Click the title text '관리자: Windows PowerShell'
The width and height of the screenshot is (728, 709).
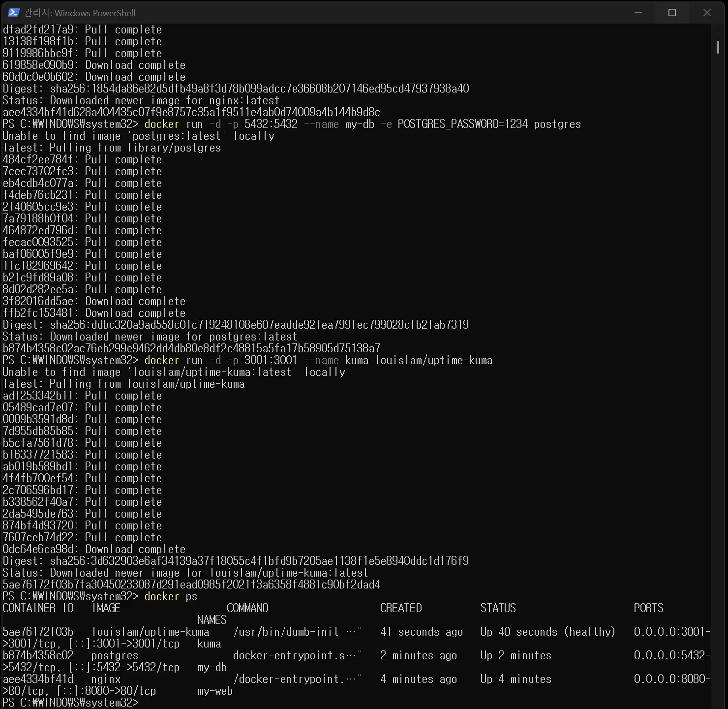(80, 13)
